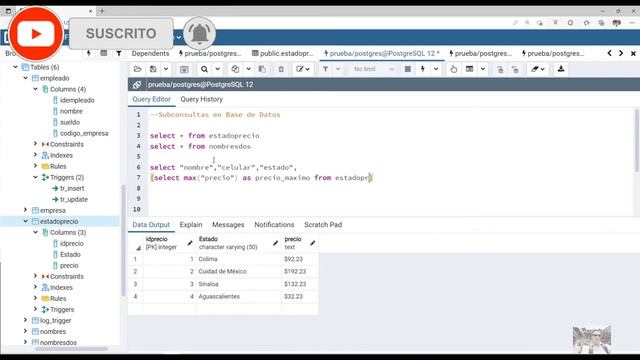Click the browser tree horizontal scrollbar
640x360 pixels.
(x=71, y=349)
